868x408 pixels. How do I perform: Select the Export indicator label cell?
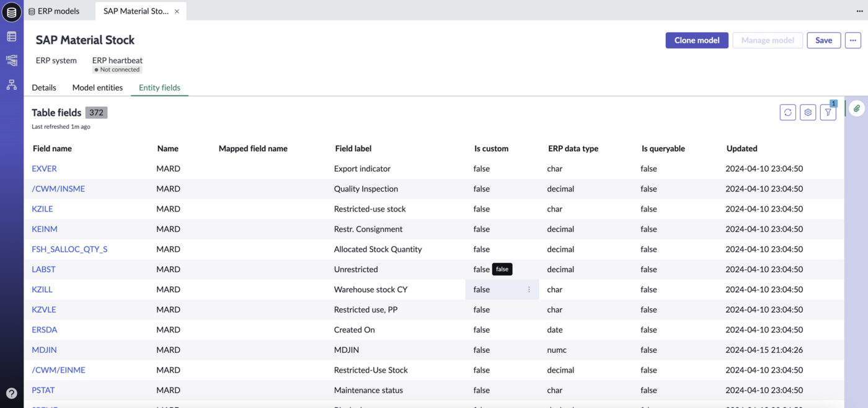click(x=362, y=169)
